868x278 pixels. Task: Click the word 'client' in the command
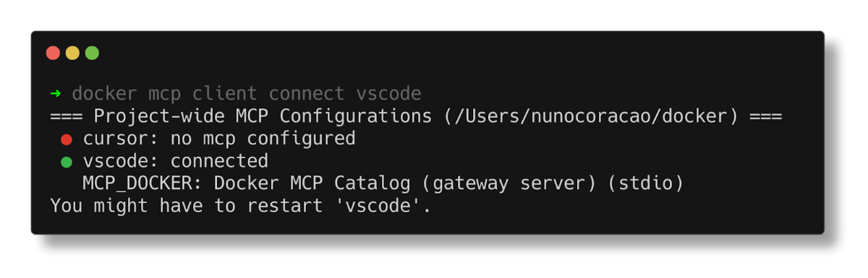[x=224, y=94]
